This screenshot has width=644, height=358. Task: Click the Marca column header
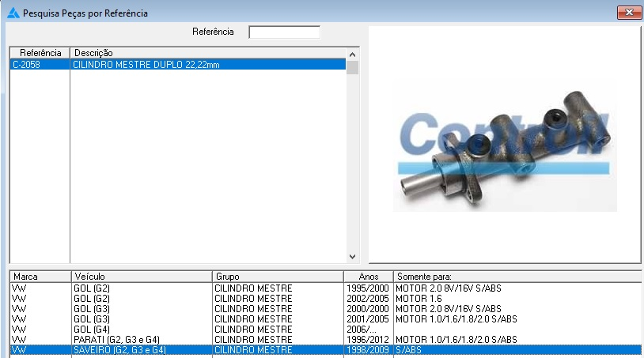40,277
